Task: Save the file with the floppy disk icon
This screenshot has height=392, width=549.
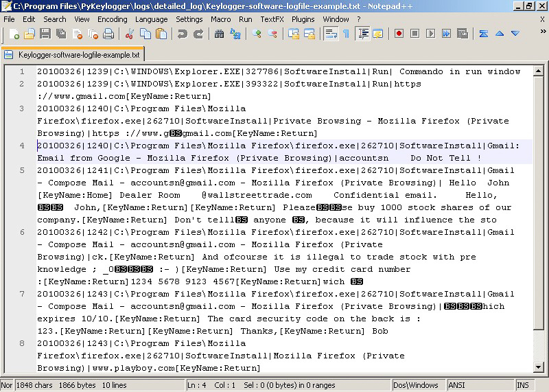Action: pos(45,34)
